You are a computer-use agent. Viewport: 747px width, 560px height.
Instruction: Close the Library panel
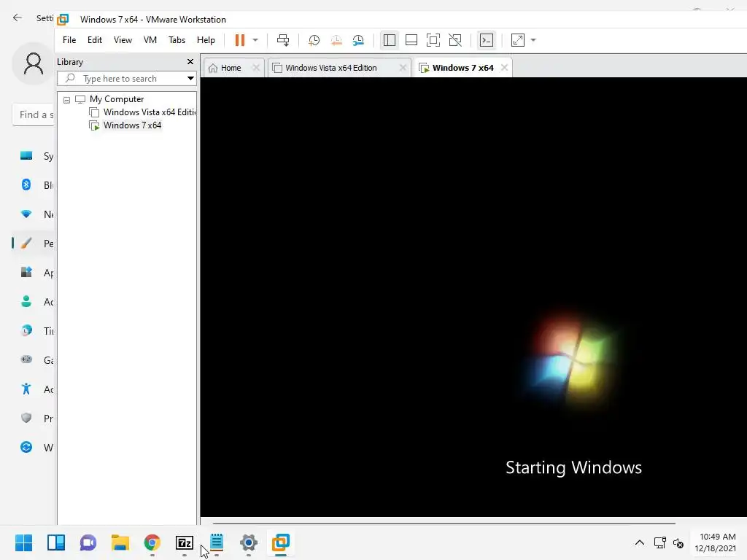[190, 62]
